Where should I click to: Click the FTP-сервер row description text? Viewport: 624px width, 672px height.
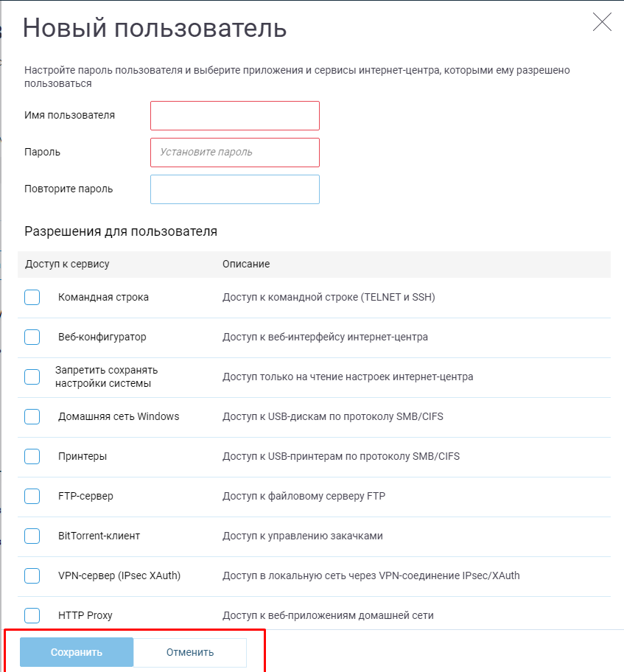[304, 497]
